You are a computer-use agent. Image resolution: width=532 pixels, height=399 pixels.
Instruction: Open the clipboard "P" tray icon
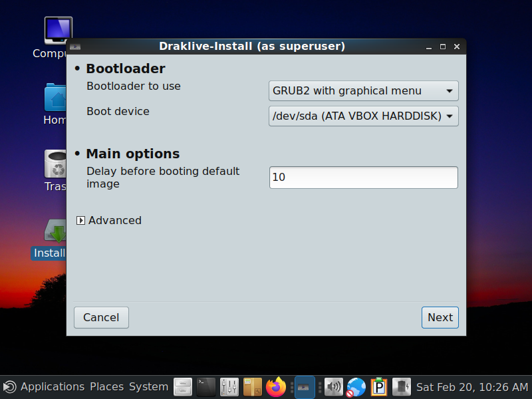379,387
